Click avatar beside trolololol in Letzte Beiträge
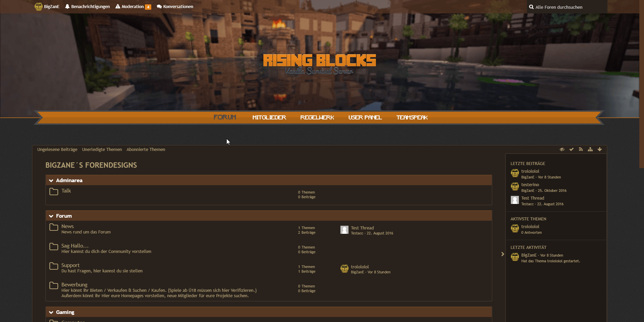This screenshot has height=322, width=644. [x=515, y=173]
